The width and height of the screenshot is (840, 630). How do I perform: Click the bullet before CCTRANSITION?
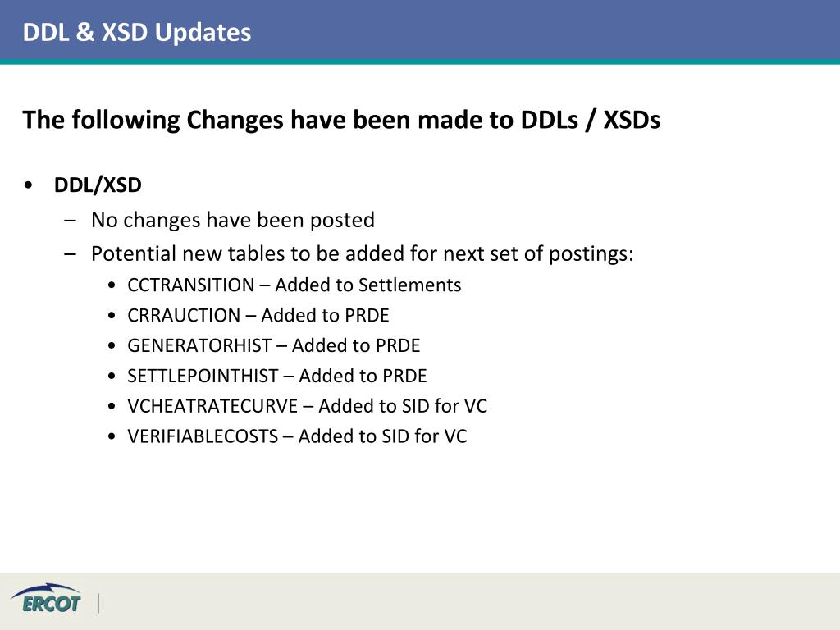coord(112,285)
